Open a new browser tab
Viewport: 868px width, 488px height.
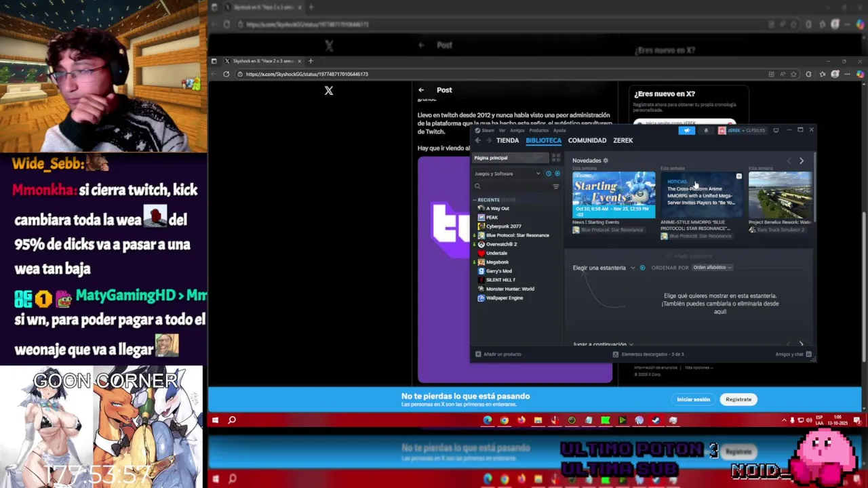311,61
